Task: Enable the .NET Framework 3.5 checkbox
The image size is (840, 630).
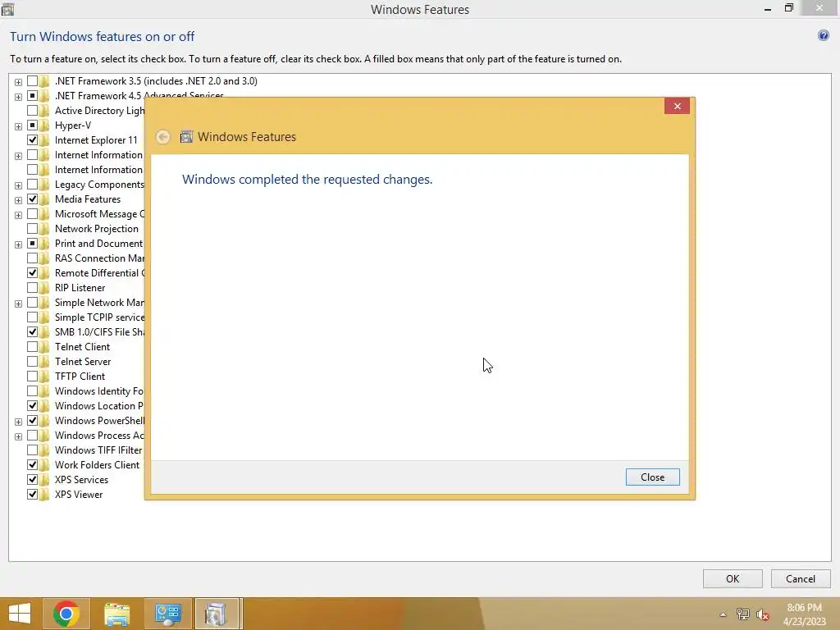Action: pos(32,81)
